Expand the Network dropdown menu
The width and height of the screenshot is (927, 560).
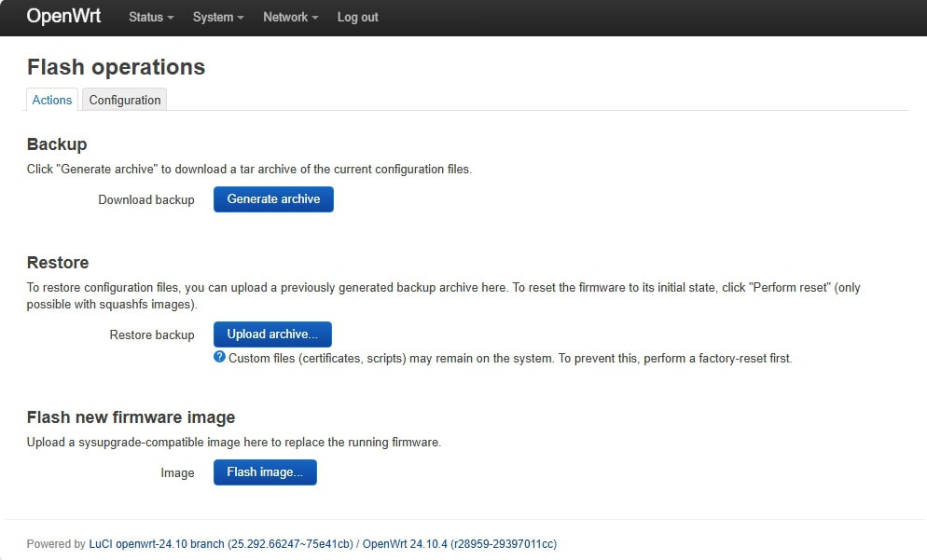click(290, 18)
